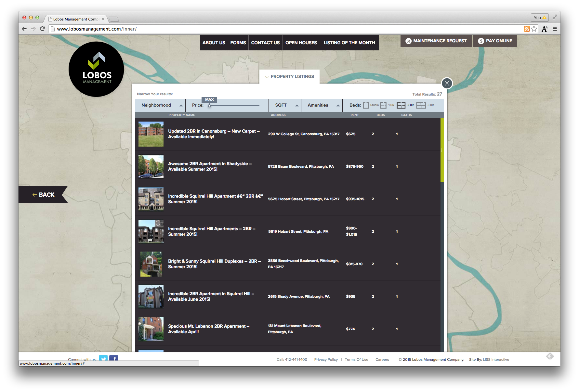Open Listing of the Month page
Image resolution: width=579 pixels, height=392 pixels.
[x=349, y=43]
